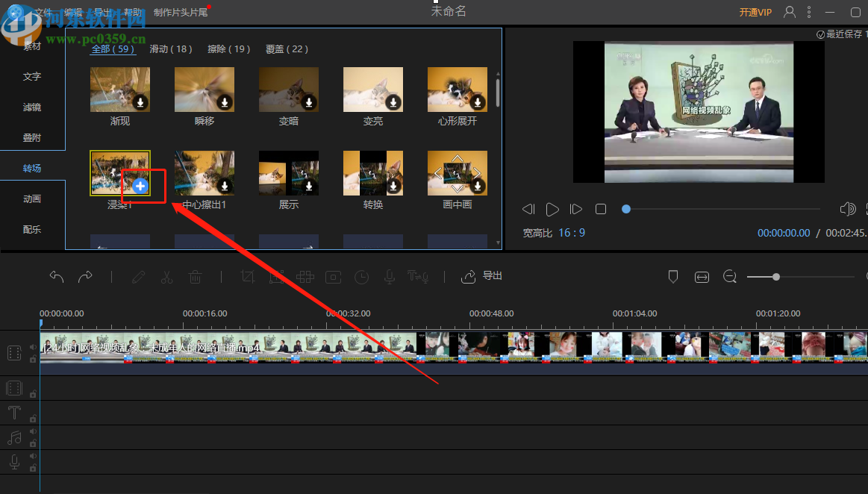Select the pencil edit tool in toolbar
The height and width of the screenshot is (494, 868).
click(x=138, y=277)
